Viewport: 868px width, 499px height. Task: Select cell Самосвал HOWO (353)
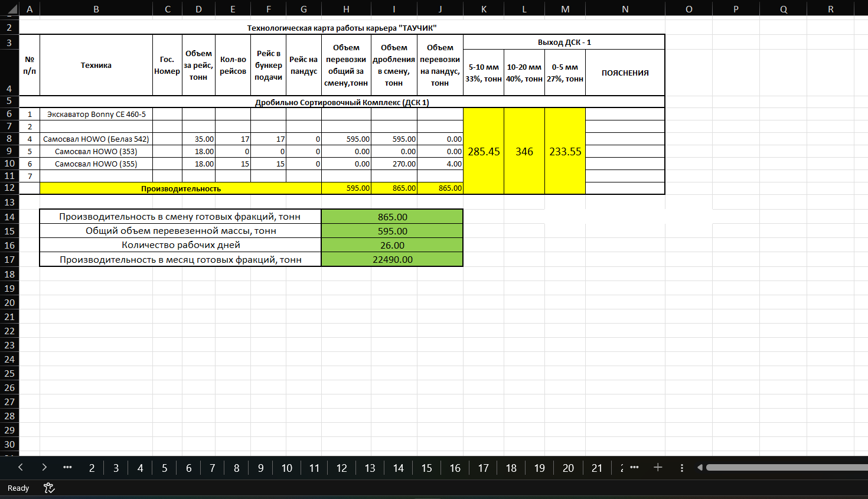(96, 151)
